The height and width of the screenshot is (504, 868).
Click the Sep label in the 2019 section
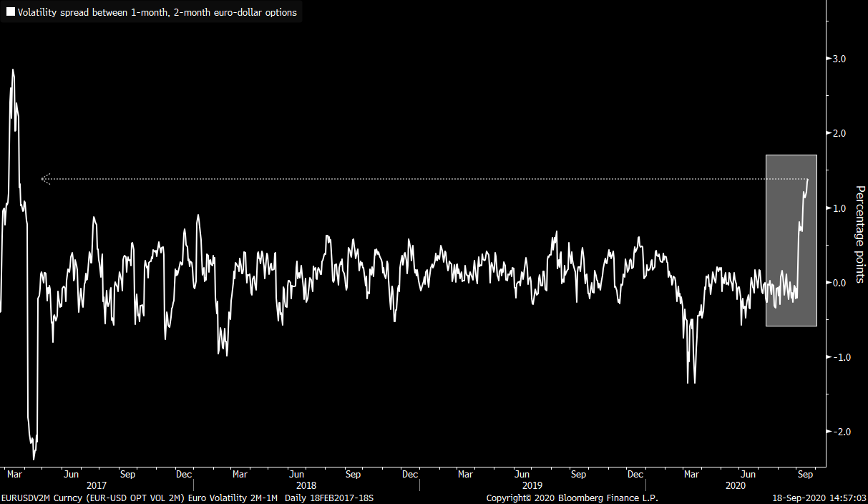[x=578, y=474]
